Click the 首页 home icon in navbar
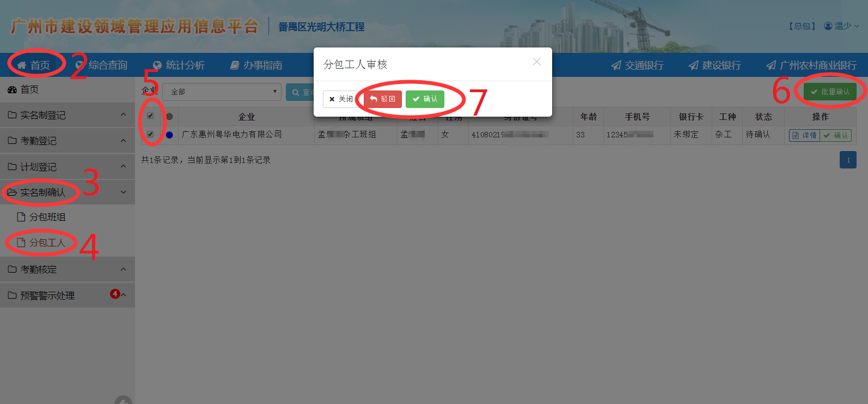Image resolution: width=868 pixels, height=404 pixels. [22, 65]
